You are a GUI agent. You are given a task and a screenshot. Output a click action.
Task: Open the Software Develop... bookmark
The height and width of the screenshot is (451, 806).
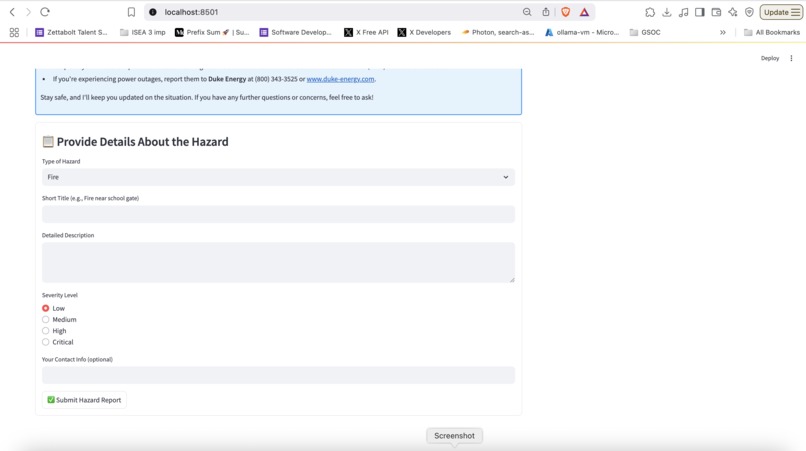pos(296,32)
